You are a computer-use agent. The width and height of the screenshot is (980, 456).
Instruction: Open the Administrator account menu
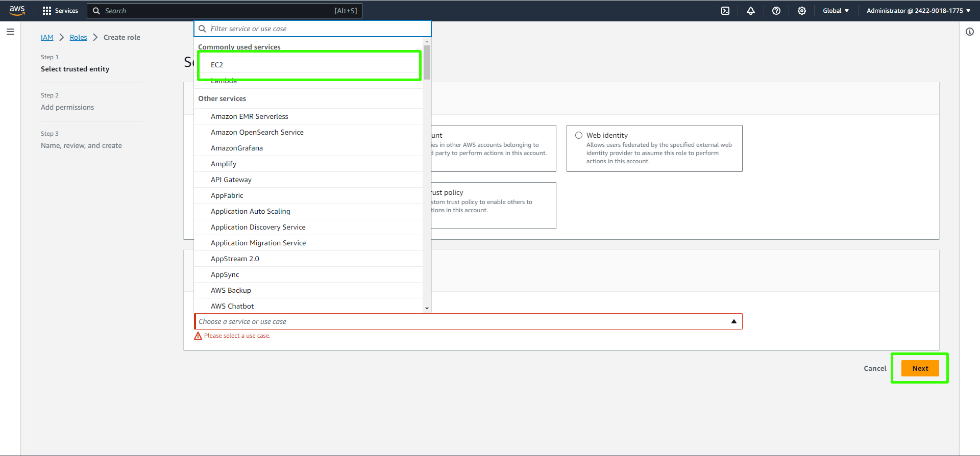tap(918, 11)
